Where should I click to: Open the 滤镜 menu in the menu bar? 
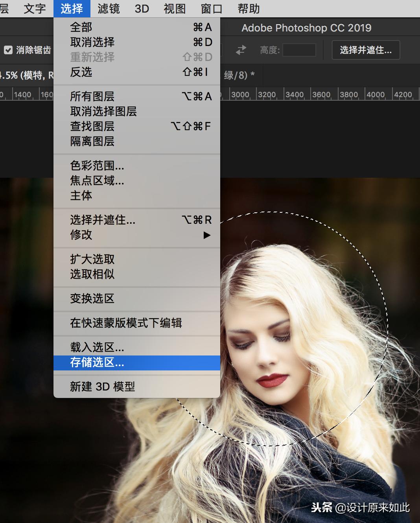pyautogui.click(x=109, y=9)
